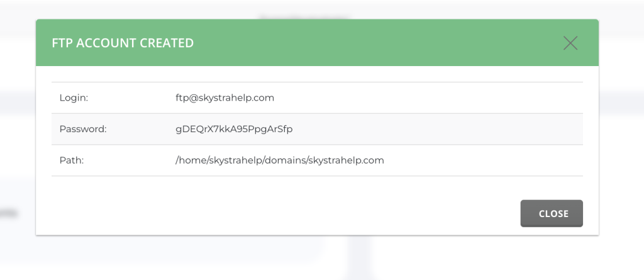
Task: Click the ftp@skystrahelp.com login value
Action: 225,98
